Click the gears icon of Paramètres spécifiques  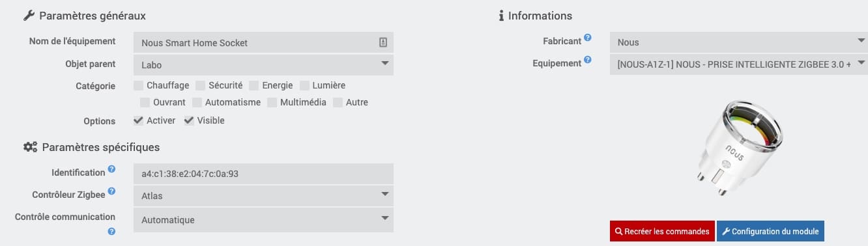[x=31, y=147]
